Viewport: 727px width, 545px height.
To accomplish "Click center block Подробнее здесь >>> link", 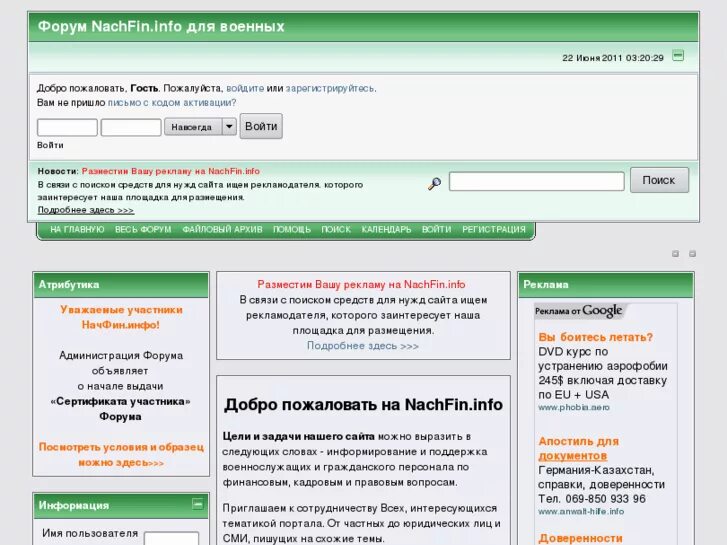I will coord(363,346).
